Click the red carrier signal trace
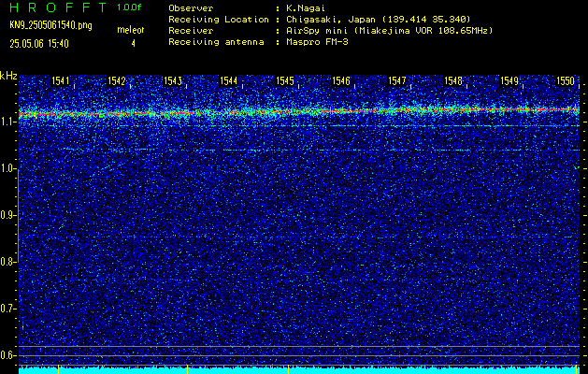Screen dimensions: 588x374 pos(299,111)
